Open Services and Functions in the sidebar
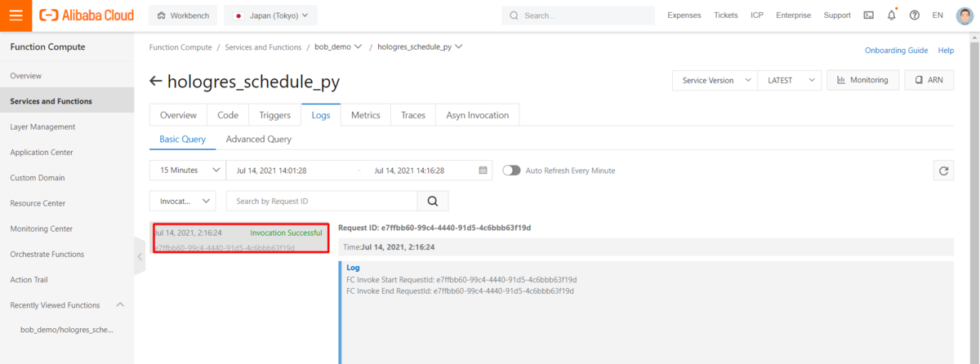Viewport: 980px width, 364px height. [67, 101]
